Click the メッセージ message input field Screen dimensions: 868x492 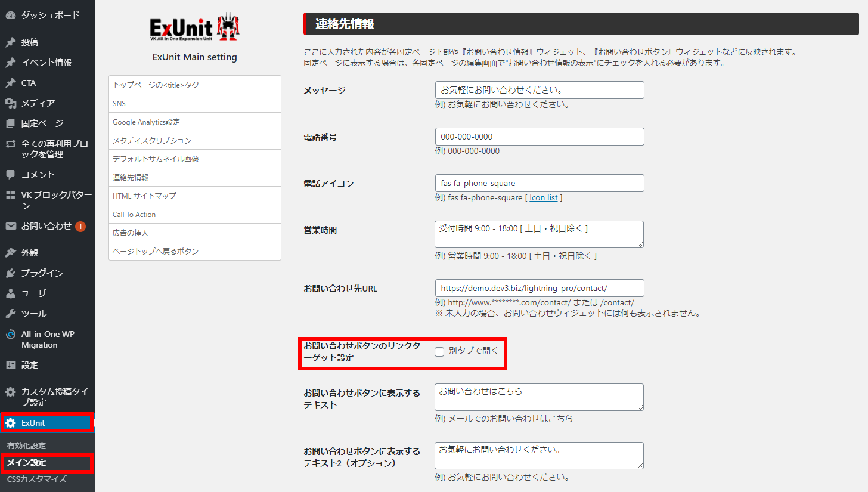[538, 89]
